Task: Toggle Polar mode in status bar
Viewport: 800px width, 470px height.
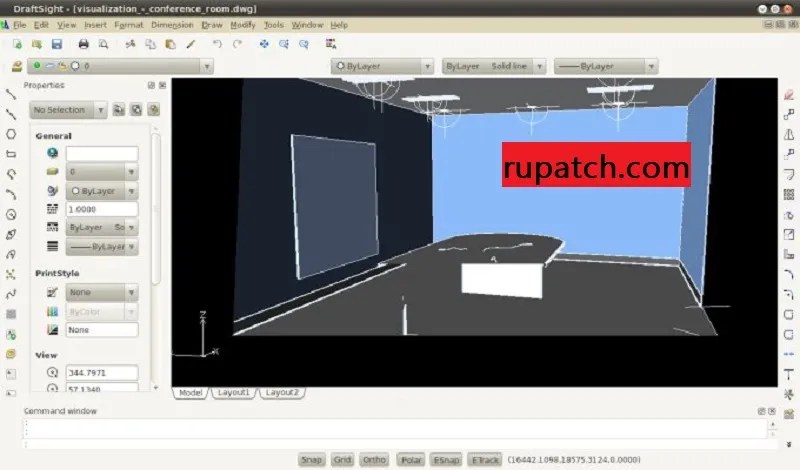Action: coord(411,460)
